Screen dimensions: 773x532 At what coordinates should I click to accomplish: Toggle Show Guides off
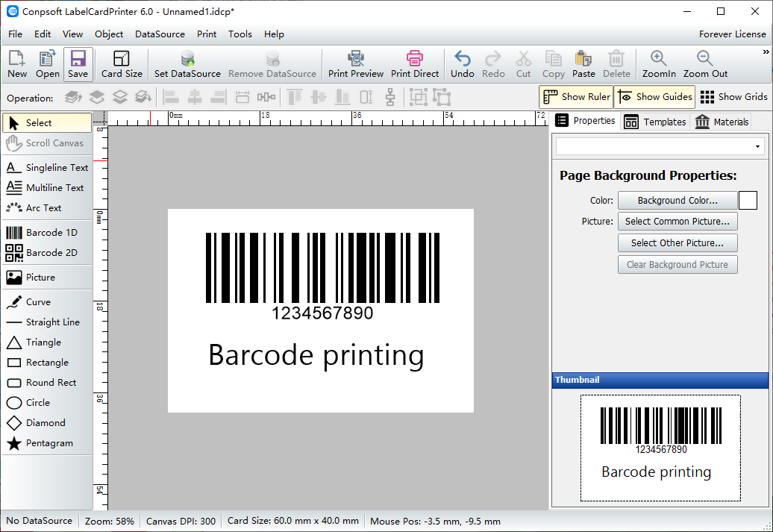click(654, 97)
